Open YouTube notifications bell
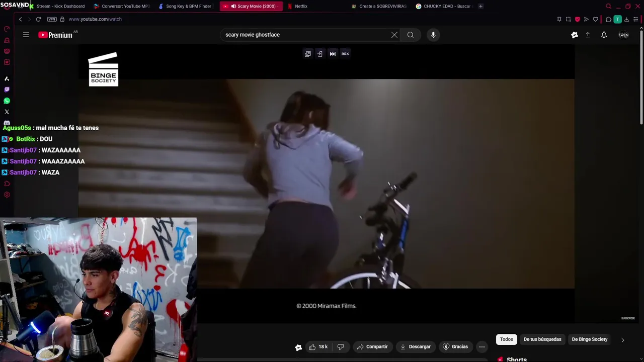Viewport: 644px width, 362px height. [x=604, y=35]
